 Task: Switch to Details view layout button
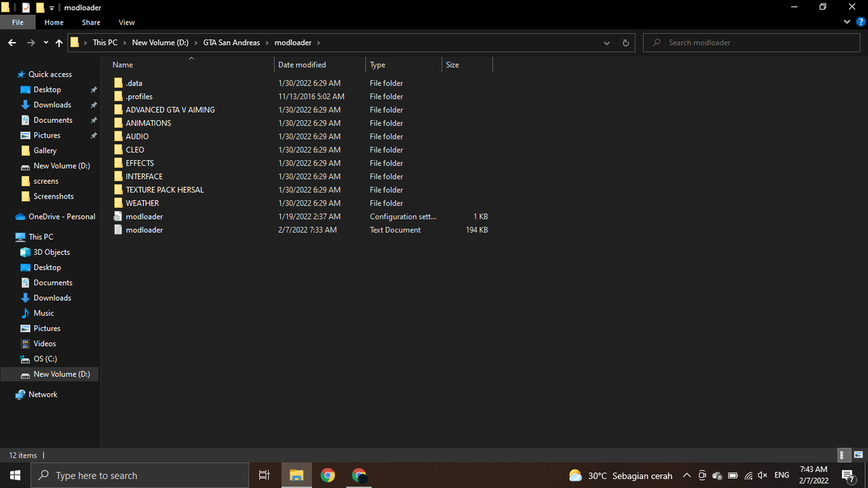tap(844, 455)
